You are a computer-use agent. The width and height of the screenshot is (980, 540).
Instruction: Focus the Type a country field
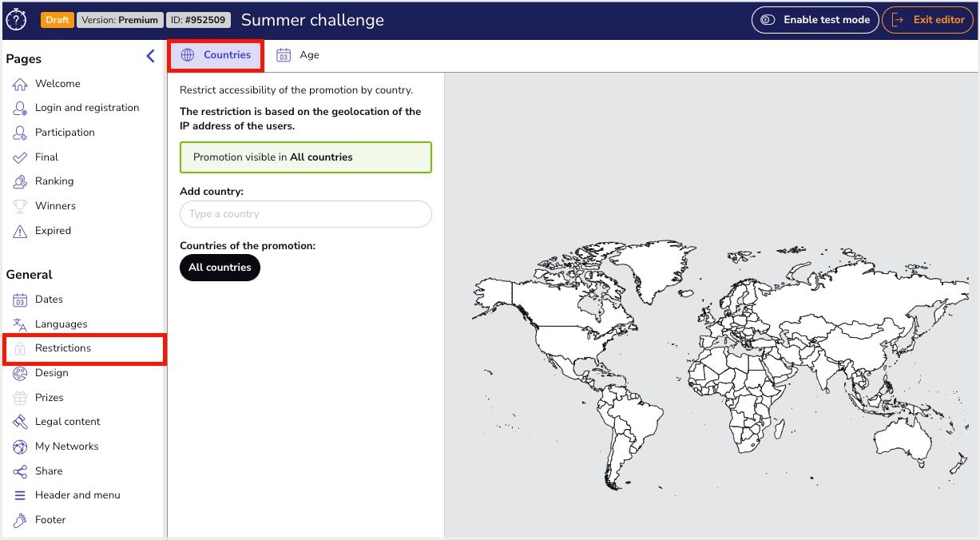click(x=306, y=214)
